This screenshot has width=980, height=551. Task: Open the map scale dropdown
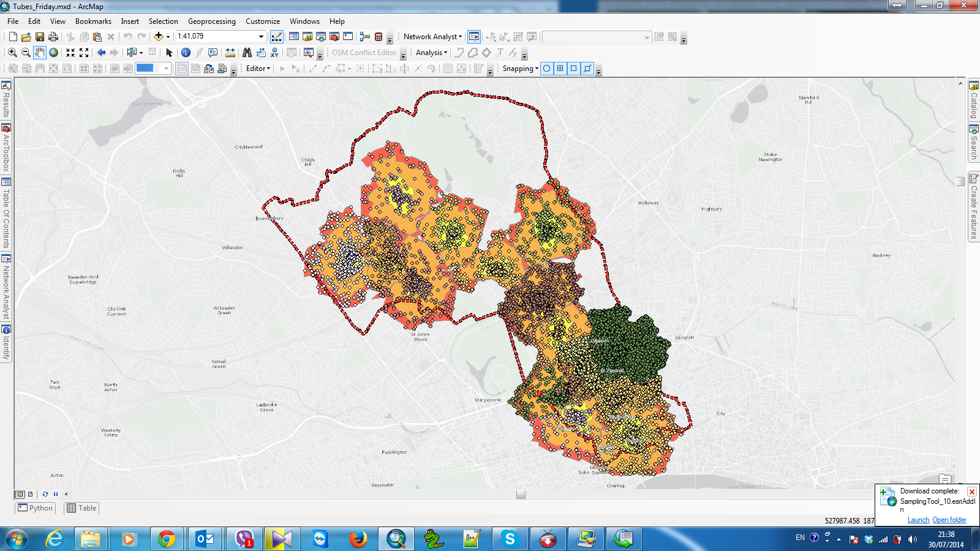pos(262,37)
